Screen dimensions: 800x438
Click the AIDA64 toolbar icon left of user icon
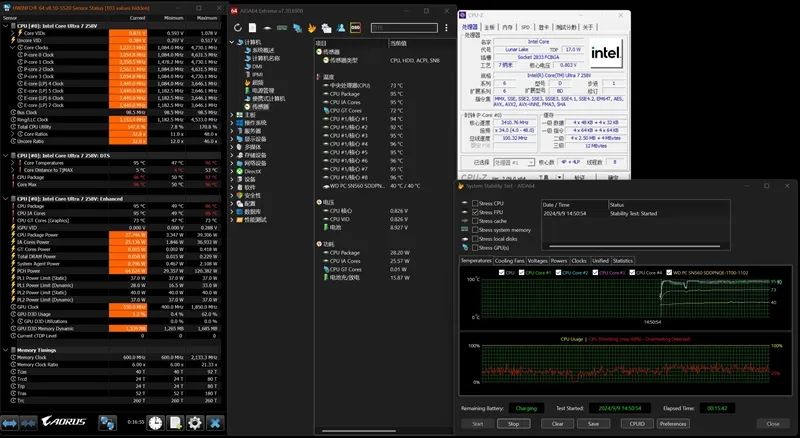327,28
